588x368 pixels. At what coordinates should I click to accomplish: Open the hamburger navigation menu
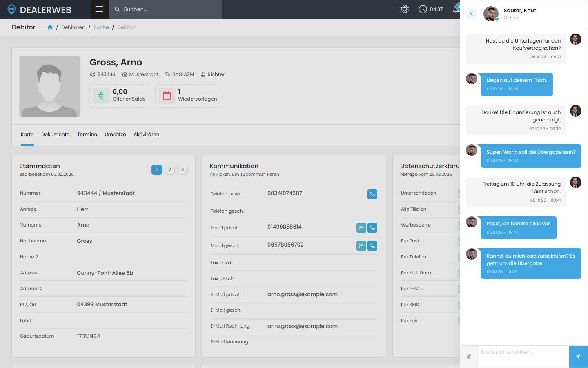pos(99,9)
